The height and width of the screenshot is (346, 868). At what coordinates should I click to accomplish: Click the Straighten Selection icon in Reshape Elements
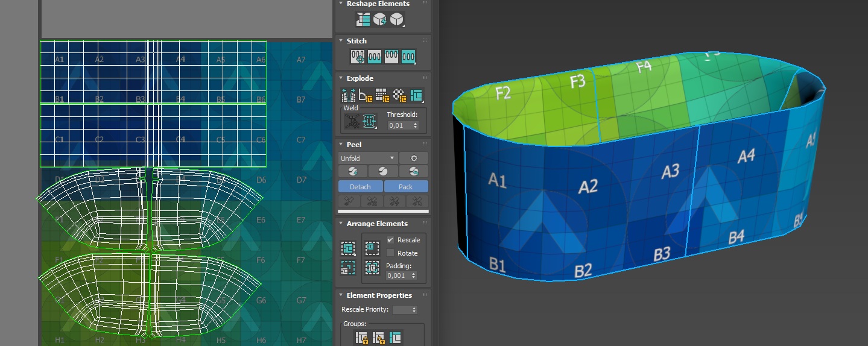point(363,20)
